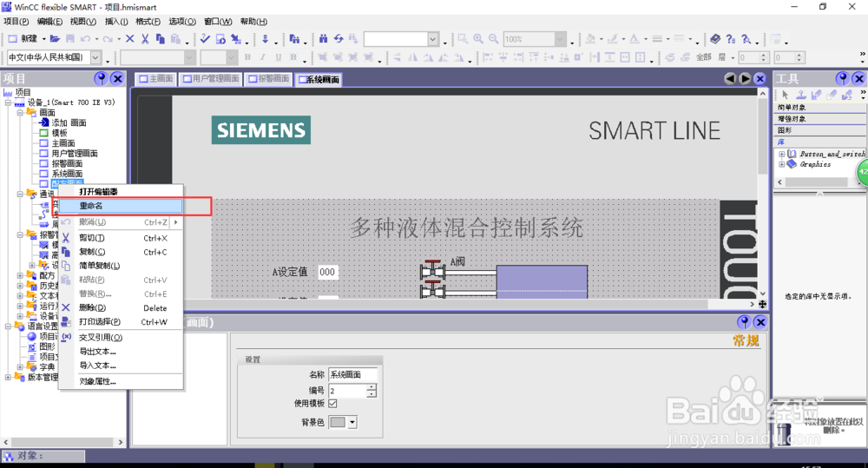The height and width of the screenshot is (468, 868).
Task: Click the 全部 button in the toolbar
Action: (x=704, y=57)
